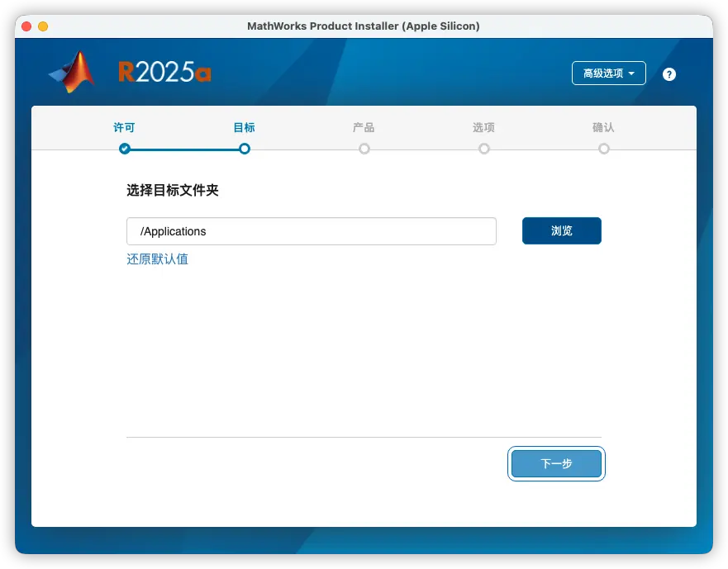
Task: Click the progress bar between 许可 and 目标
Action: [183, 149]
